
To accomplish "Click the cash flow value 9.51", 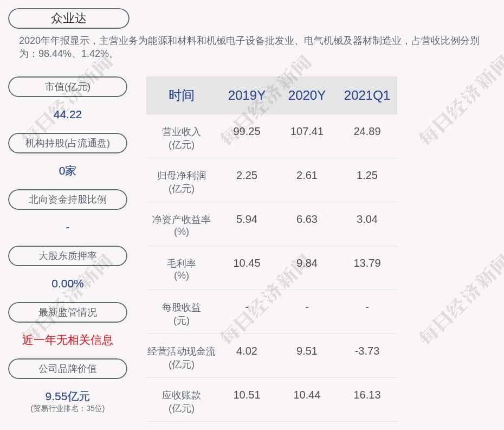I will click(x=307, y=351).
